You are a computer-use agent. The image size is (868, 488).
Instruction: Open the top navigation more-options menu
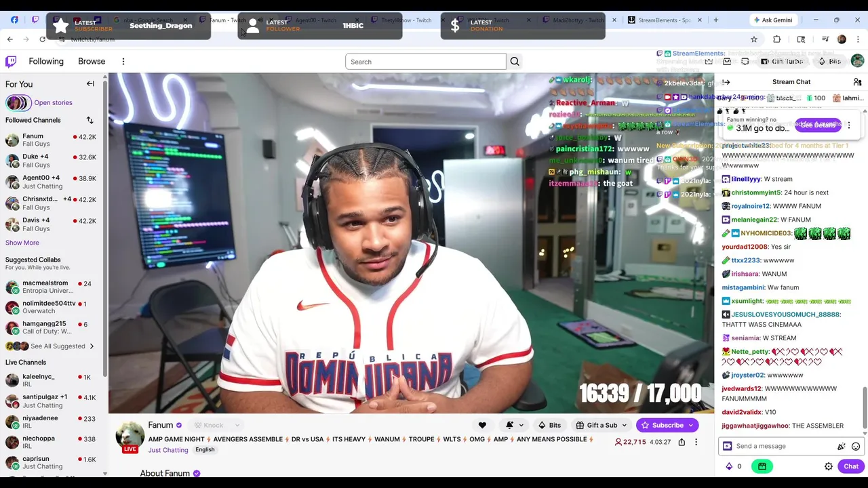(123, 62)
